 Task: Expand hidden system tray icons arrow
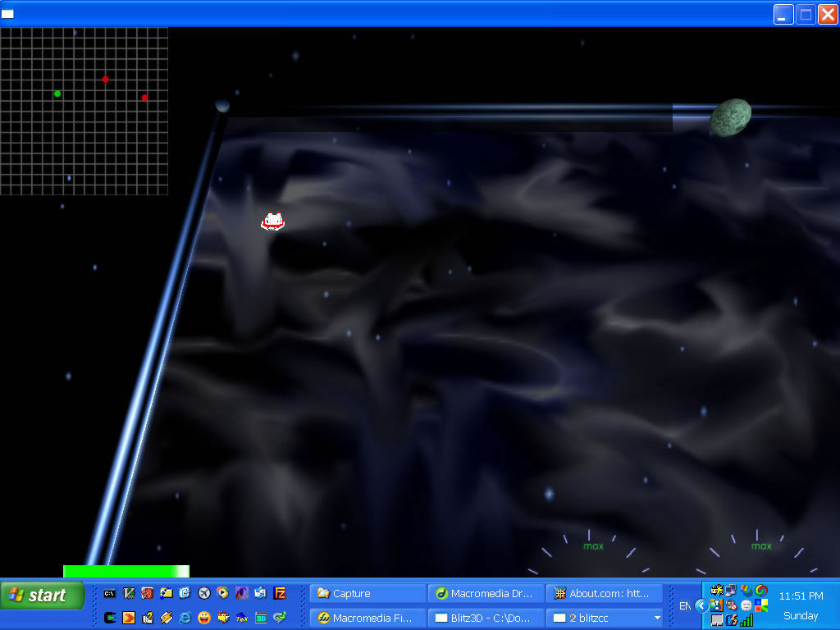pyautogui.click(x=701, y=605)
